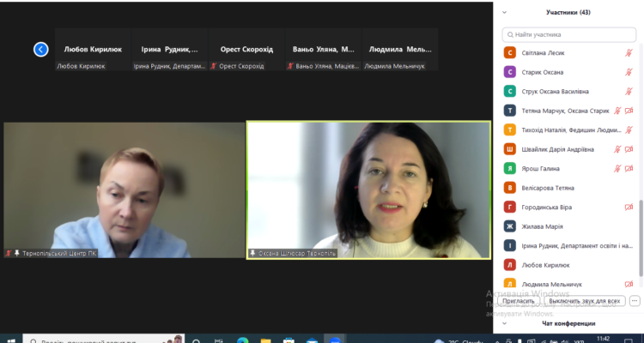Click the muted mic icon for Швайлик Дарія Андріївна
The image size is (644, 343).
(x=617, y=149)
